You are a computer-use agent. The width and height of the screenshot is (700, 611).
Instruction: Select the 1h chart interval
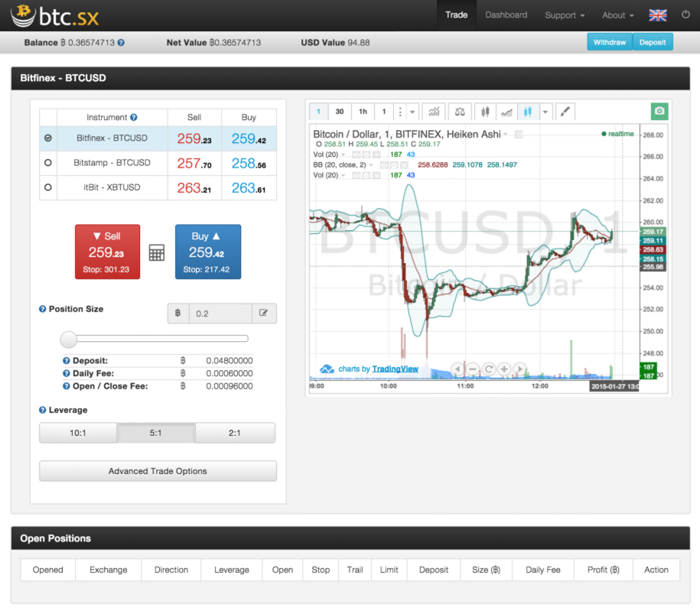363,112
